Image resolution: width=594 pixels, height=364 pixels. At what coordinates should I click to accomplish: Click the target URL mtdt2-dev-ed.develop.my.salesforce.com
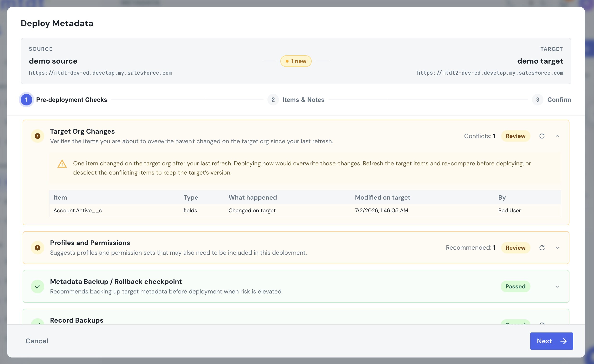click(x=490, y=73)
